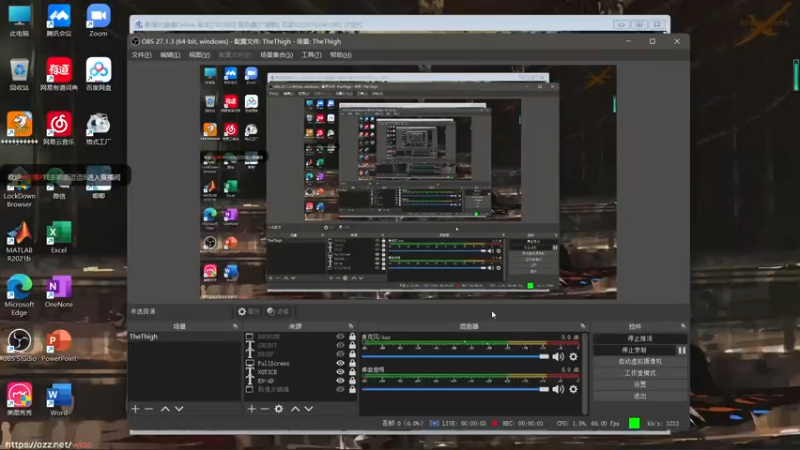Show the BRIEF source via eye icon

(x=340, y=354)
